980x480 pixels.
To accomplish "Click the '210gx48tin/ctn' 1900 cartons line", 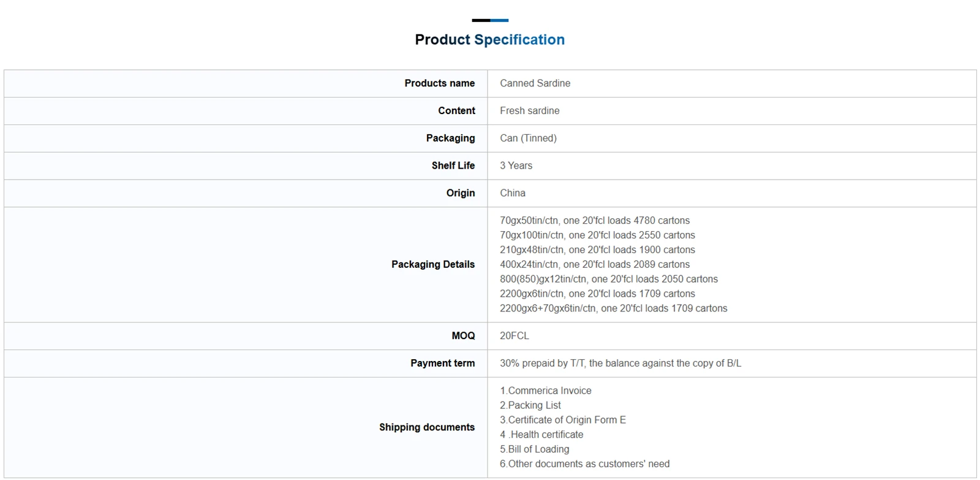I will tap(597, 250).
